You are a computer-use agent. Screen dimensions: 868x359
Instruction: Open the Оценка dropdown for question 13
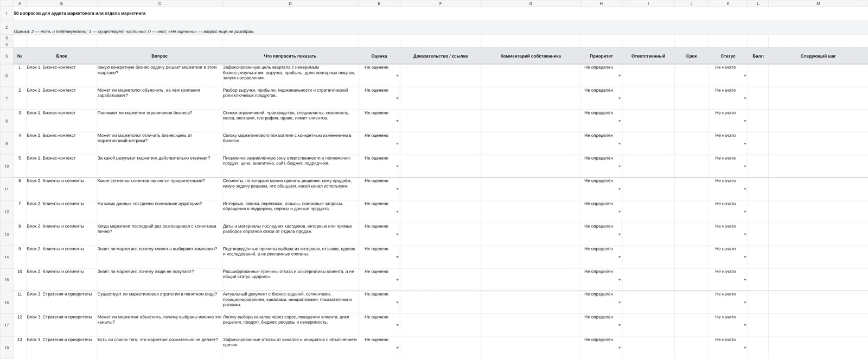click(397, 348)
